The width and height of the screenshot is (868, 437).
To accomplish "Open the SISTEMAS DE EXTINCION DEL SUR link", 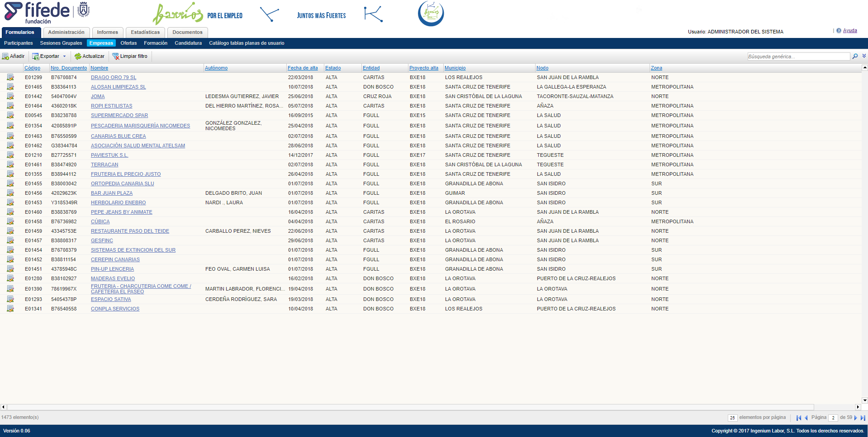I will 133,250.
